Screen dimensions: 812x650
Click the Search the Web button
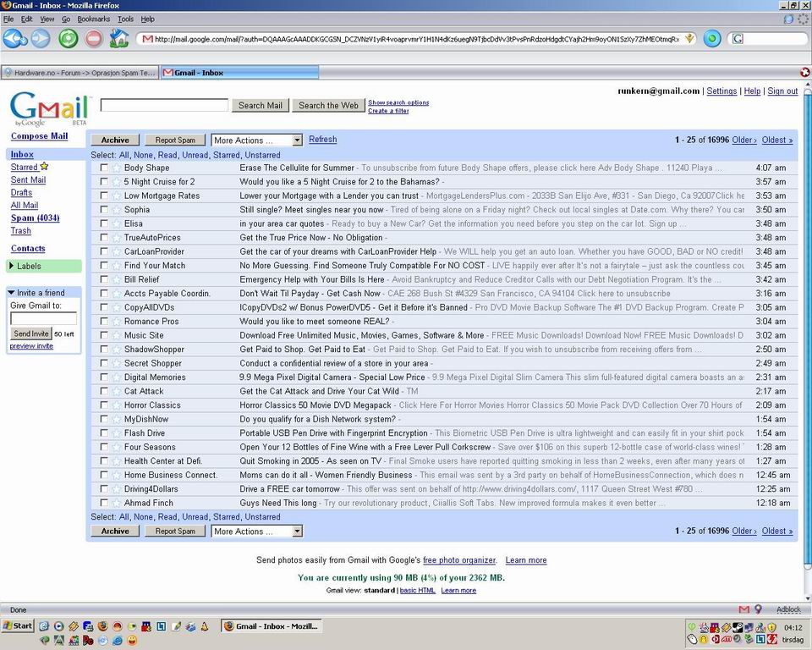pyautogui.click(x=328, y=106)
